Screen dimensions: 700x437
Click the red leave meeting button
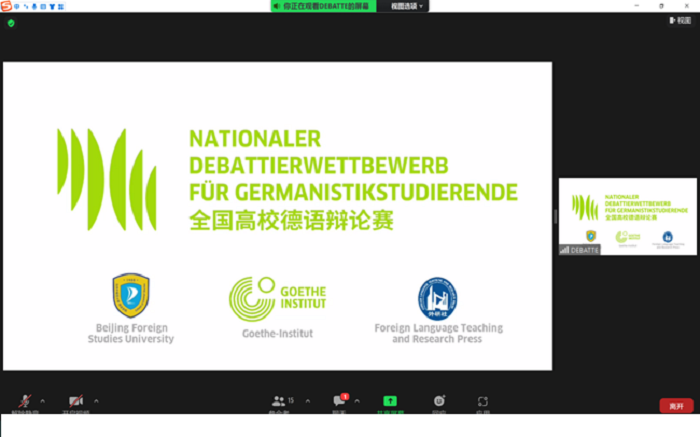676,405
